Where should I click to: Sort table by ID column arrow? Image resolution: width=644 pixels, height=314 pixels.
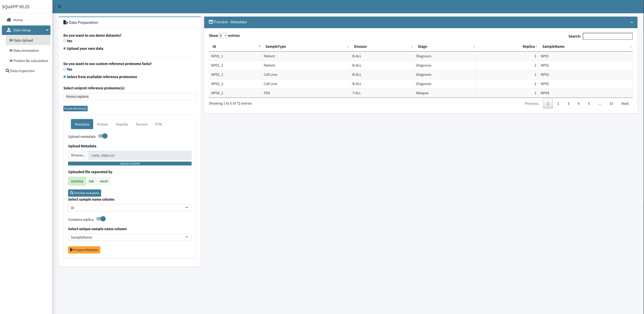(x=259, y=46)
